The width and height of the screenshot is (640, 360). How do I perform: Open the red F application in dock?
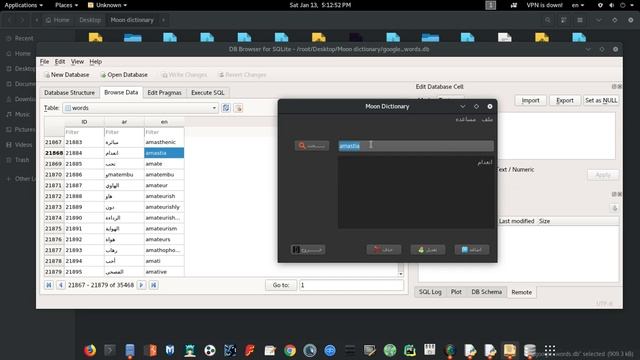(x=250, y=350)
